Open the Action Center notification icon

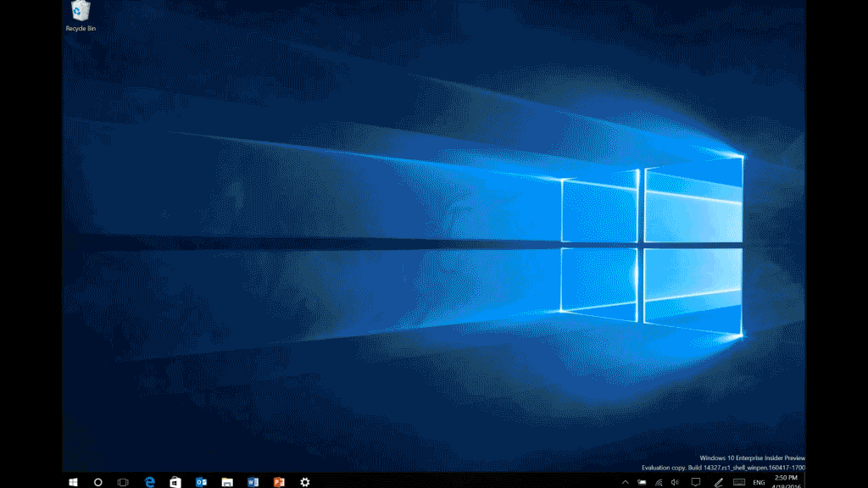click(695, 481)
